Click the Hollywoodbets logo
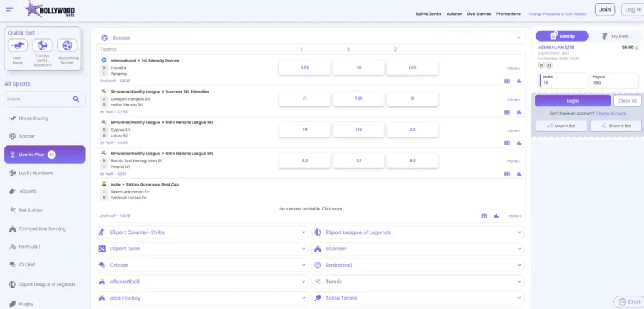 click(x=49, y=9)
